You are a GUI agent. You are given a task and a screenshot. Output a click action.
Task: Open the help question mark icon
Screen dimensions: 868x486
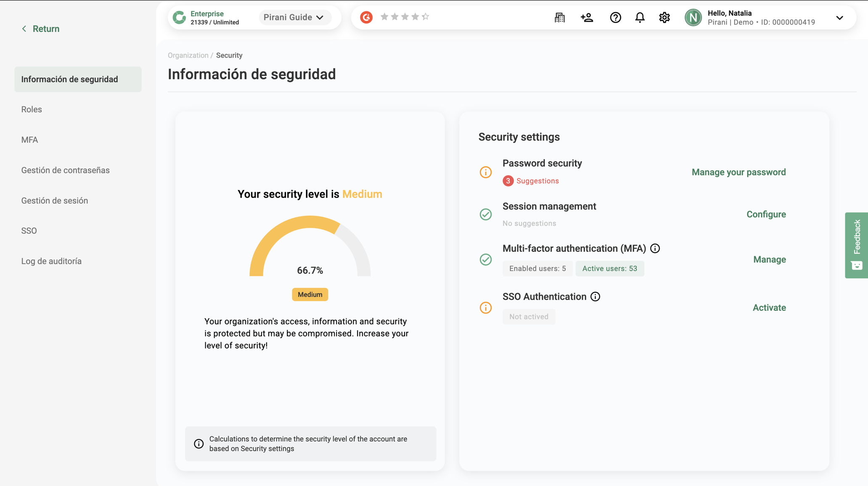click(615, 17)
